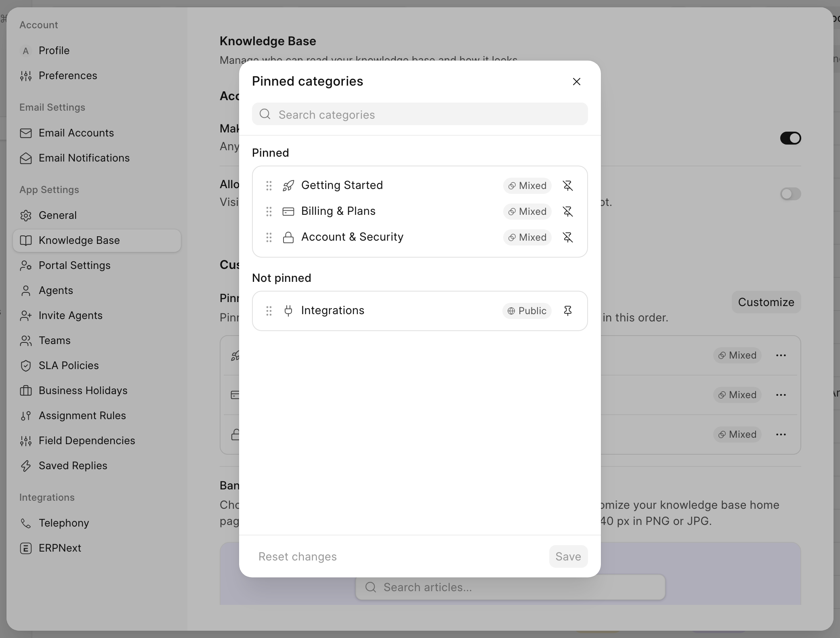Pin the Integrations category

click(x=568, y=311)
